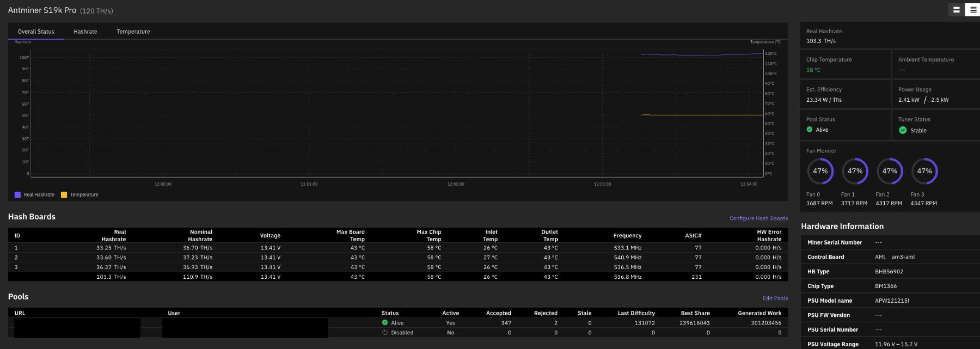Viewport: 980px width, 349px height.
Task: Click the Tuner Status Stable check icon
Action: pyautogui.click(x=903, y=130)
